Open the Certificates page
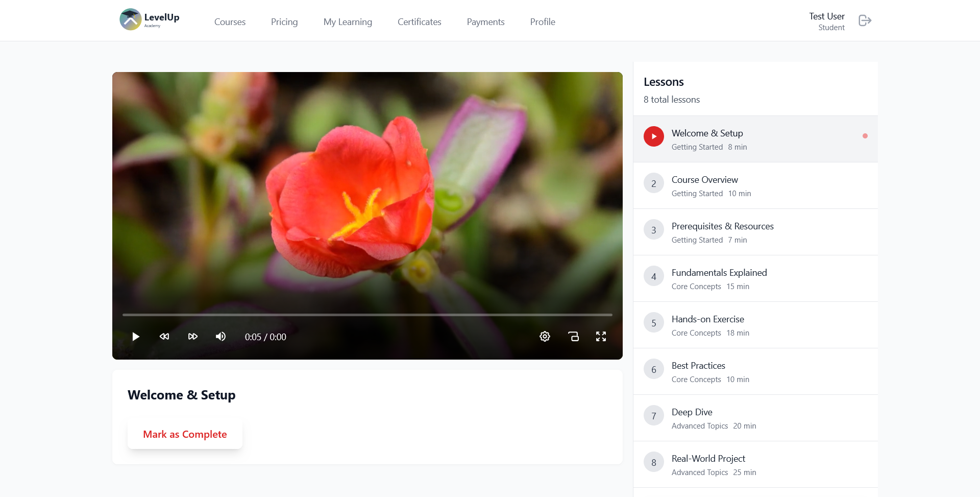This screenshot has height=497, width=980. [x=419, y=22]
